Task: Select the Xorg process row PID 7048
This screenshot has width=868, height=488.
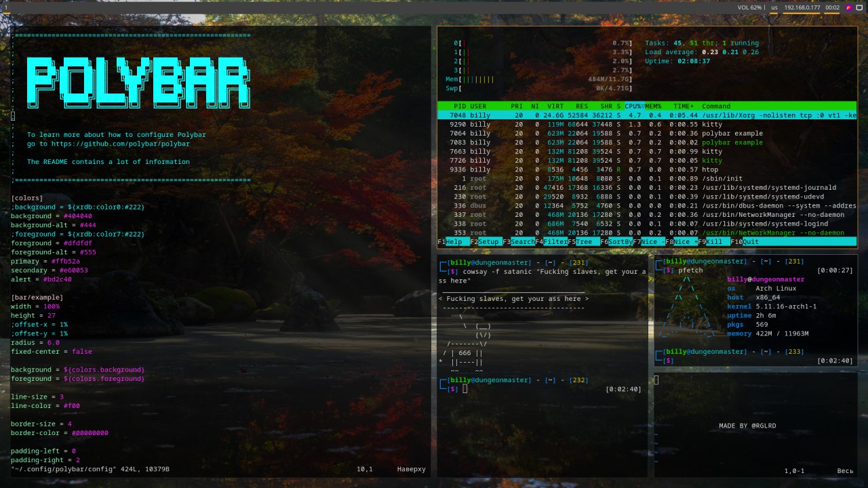Action: point(647,115)
